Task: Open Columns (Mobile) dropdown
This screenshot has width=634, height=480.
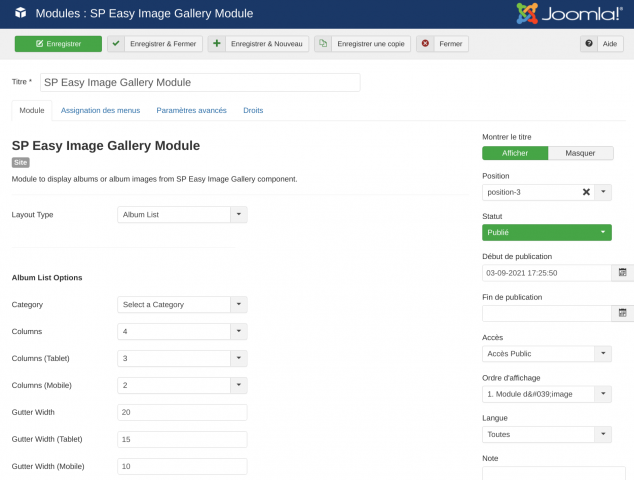Action: pos(182,385)
